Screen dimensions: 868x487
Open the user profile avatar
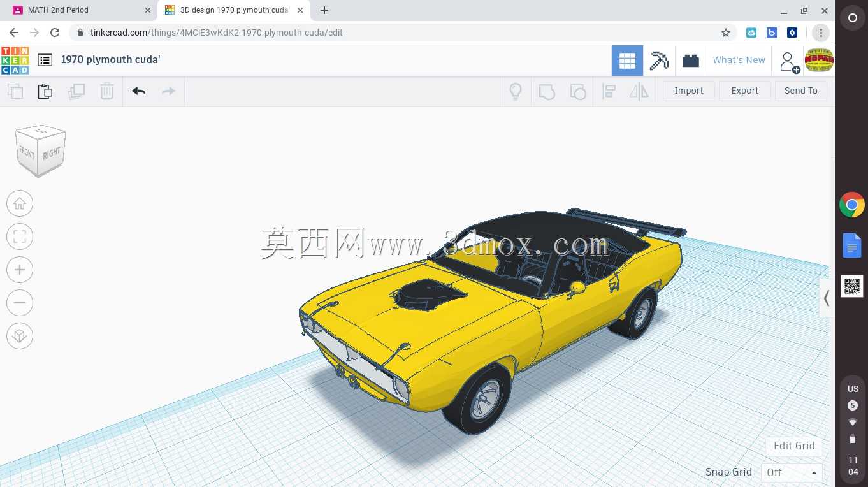pyautogui.click(x=819, y=61)
